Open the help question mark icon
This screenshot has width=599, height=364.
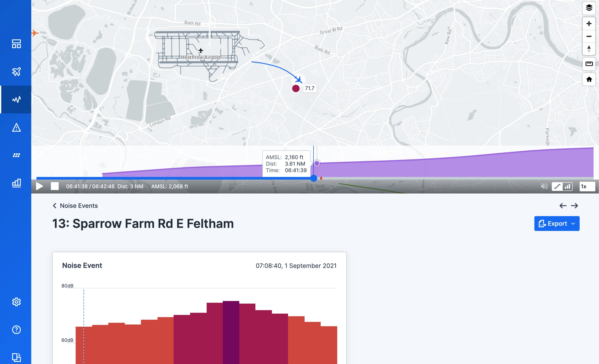tap(16, 330)
